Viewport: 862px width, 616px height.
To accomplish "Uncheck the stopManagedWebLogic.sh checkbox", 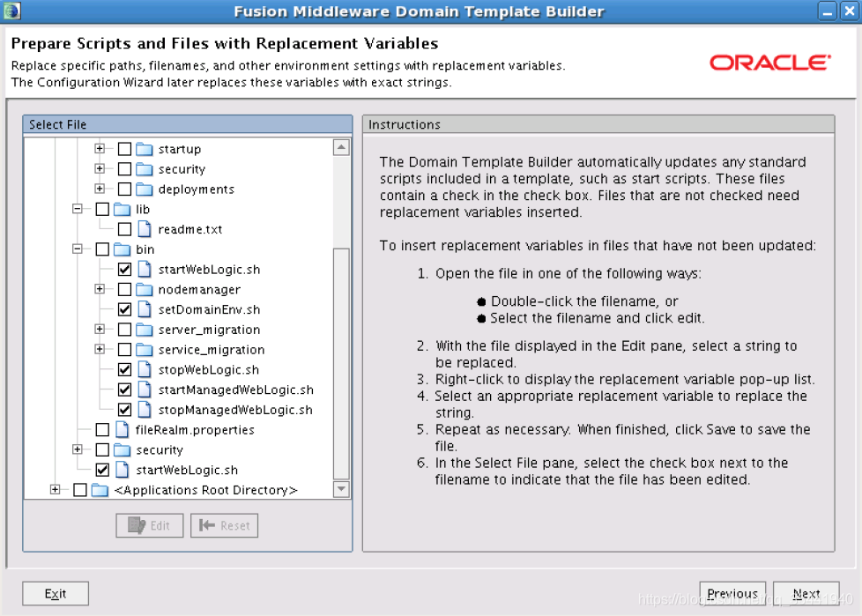I will pos(125,410).
